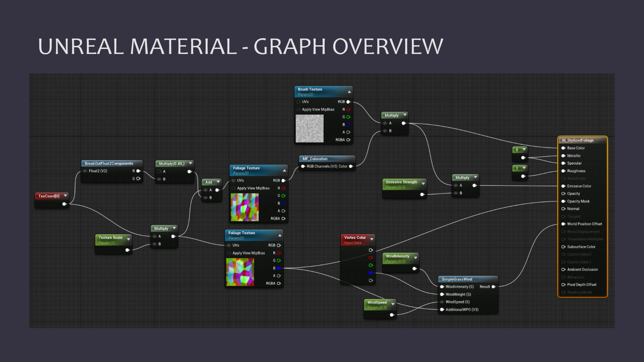The width and height of the screenshot is (644, 362).
Task: Click the World Position Offset input pin
Action: 563,224
